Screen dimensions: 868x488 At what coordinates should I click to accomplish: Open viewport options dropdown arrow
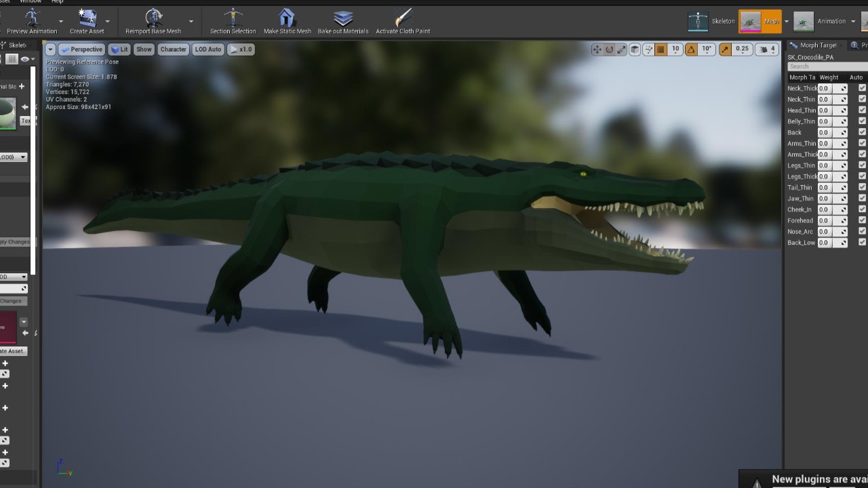[50, 49]
